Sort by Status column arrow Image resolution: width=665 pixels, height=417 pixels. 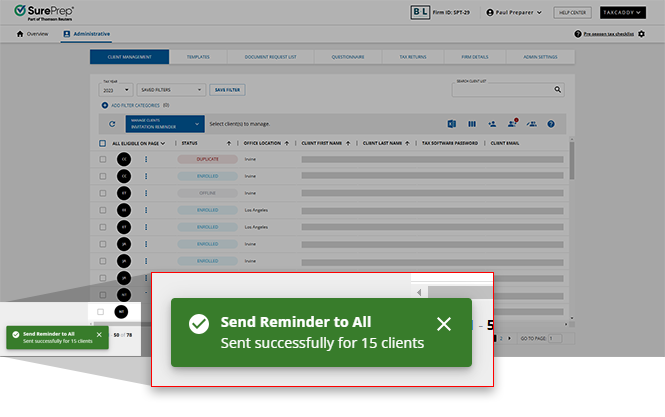229,143
